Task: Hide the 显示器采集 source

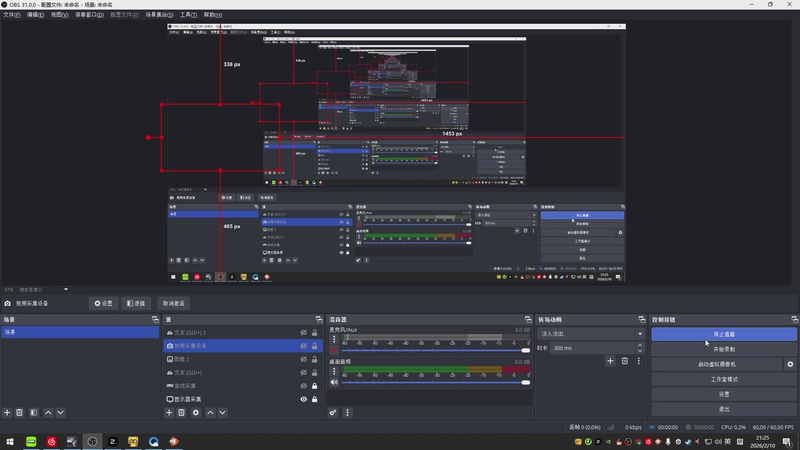Action: click(x=304, y=399)
